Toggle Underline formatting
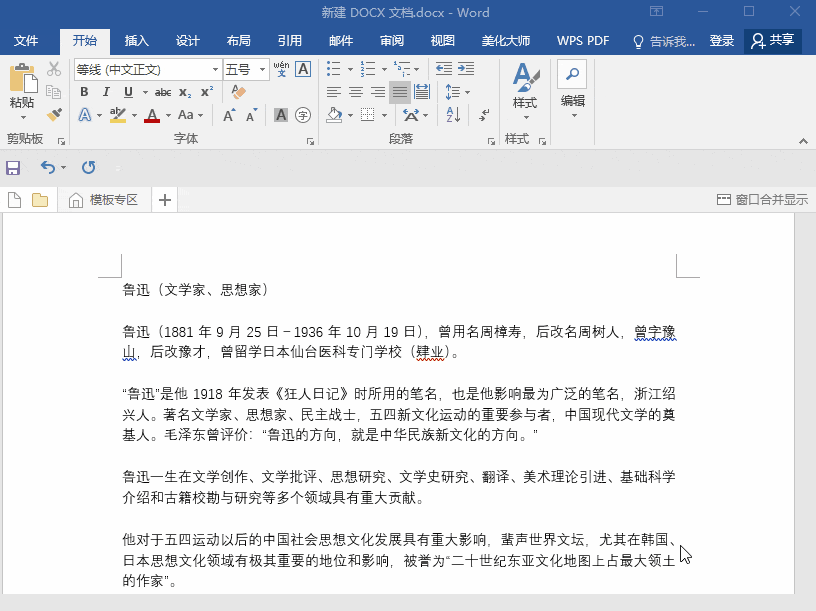 tap(128, 92)
